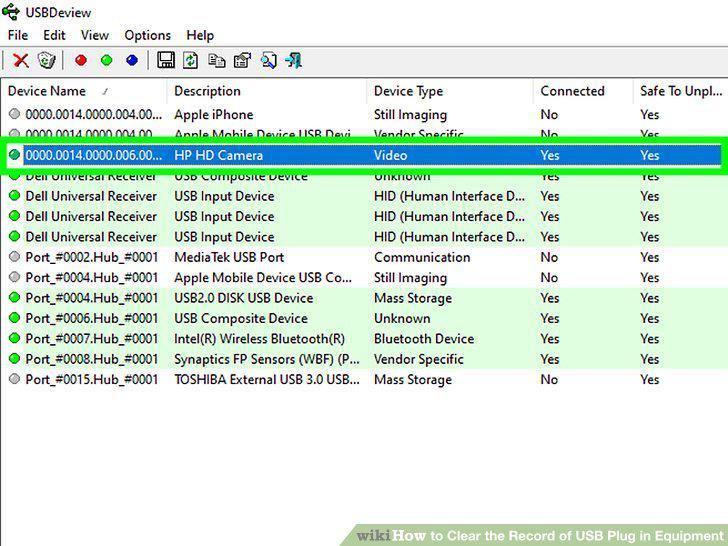Image resolution: width=728 pixels, height=546 pixels.
Task: Click the green circle connect icon
Action: click(x=106, y=60)
